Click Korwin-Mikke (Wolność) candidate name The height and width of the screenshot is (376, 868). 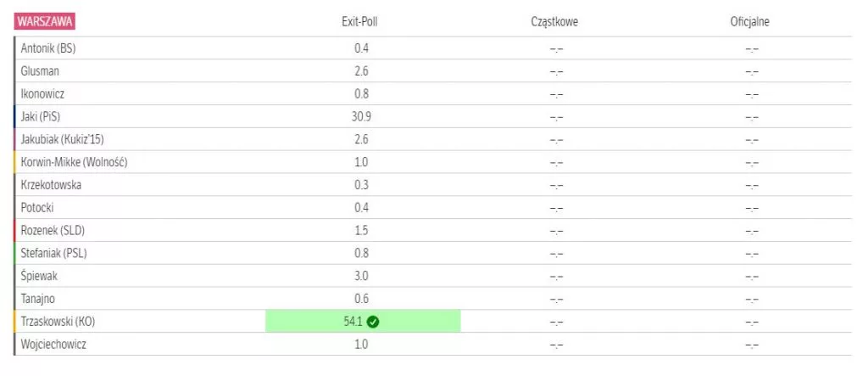click(74, 162)
